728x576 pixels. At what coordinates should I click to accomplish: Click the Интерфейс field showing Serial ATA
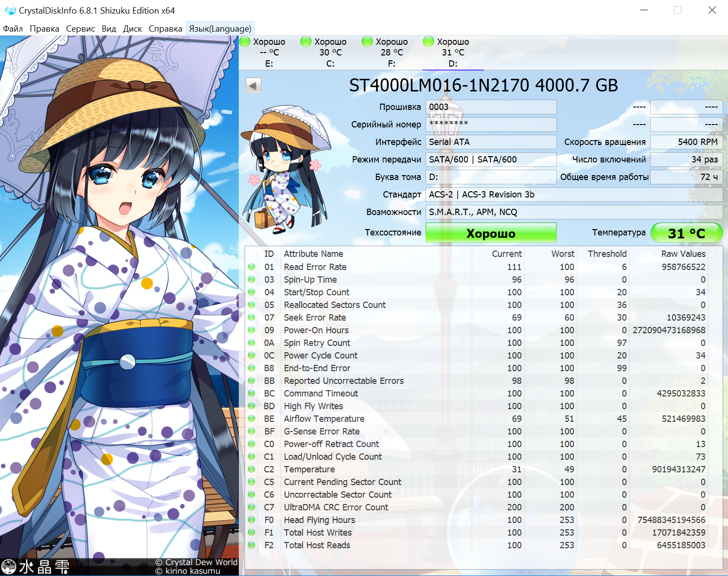point(491,142)
